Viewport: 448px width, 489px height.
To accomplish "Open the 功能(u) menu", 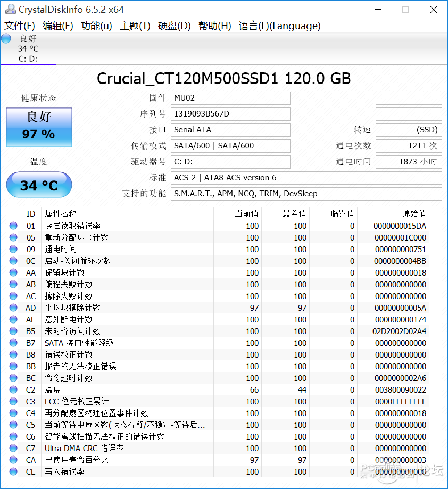I will 96,26.
